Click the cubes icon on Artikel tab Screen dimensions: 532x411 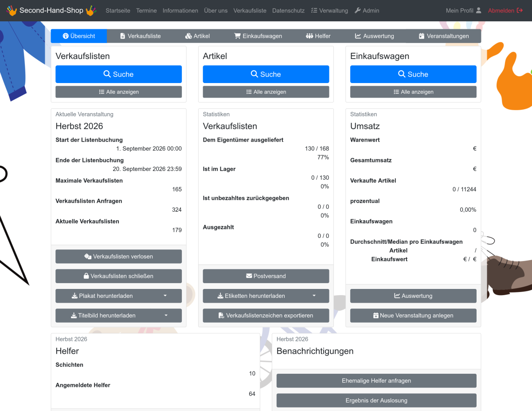188,36
